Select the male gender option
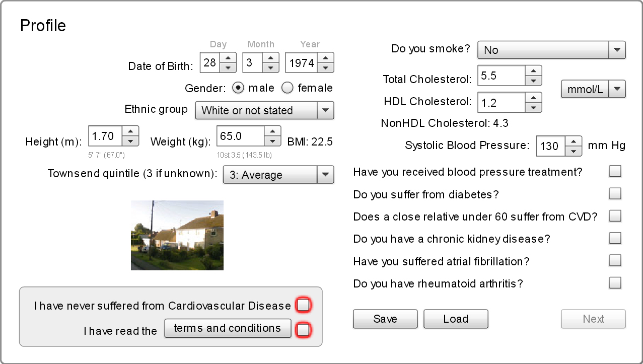Screen dimensions: 643x364 pos(238,88)
